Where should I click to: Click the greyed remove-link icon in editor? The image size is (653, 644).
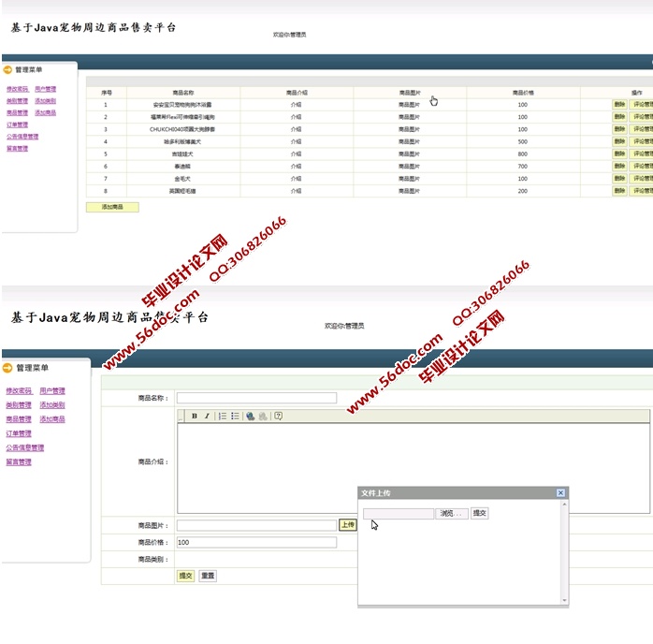pos(263,416)
